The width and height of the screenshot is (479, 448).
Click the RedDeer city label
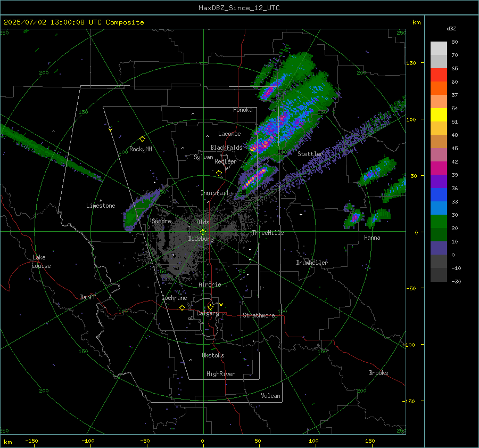226,161
